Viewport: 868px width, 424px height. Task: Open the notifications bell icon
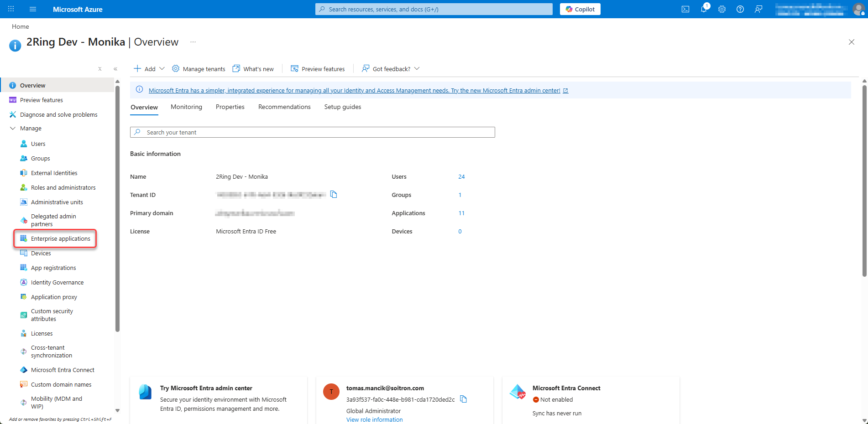[x=704, y=9]
